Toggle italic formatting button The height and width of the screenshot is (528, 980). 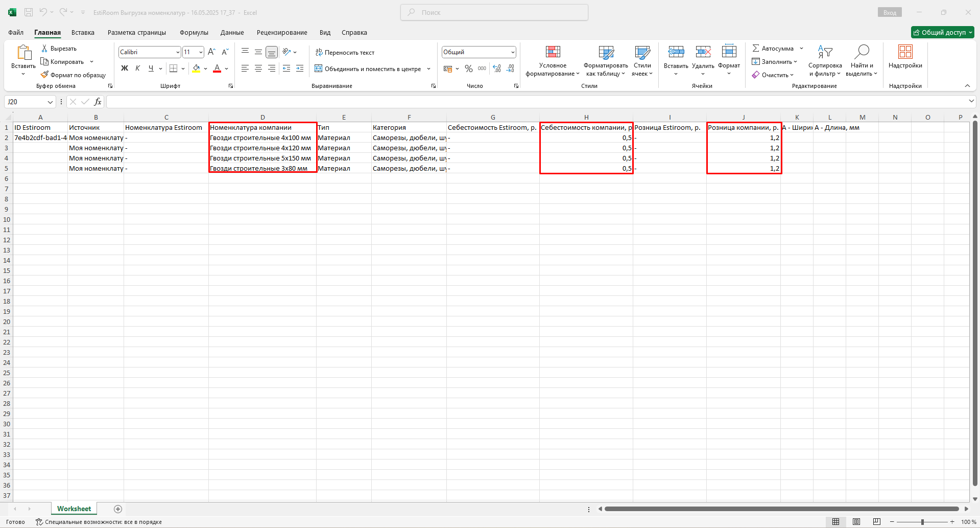pos(137,68)
